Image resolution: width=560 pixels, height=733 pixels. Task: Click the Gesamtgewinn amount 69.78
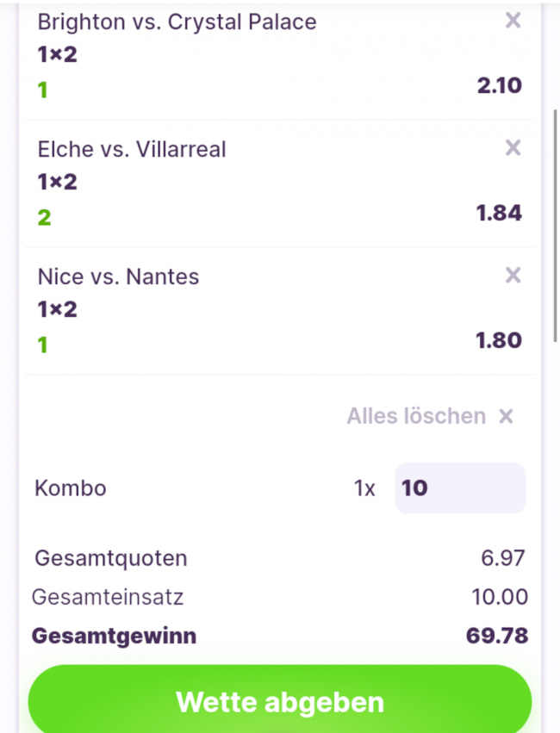click(x=497, y=637)
